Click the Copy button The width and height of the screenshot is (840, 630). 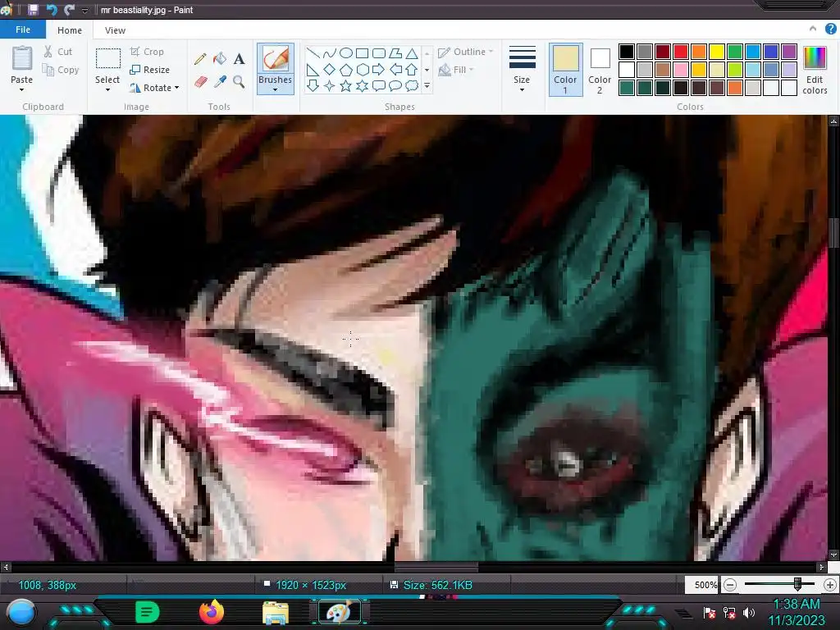click(61, 70)
